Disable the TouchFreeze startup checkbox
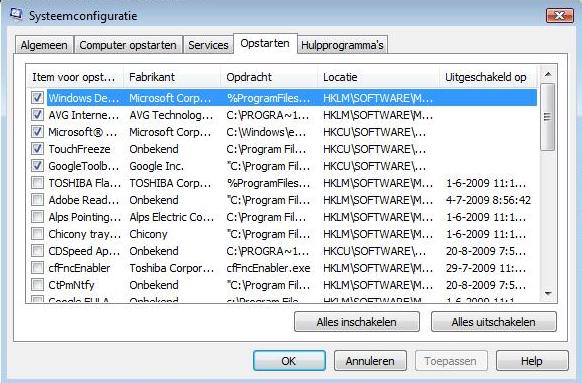Image resolution: width=582 pixels, height=383 pixels. pyautogui.click(x=37, y=149)
